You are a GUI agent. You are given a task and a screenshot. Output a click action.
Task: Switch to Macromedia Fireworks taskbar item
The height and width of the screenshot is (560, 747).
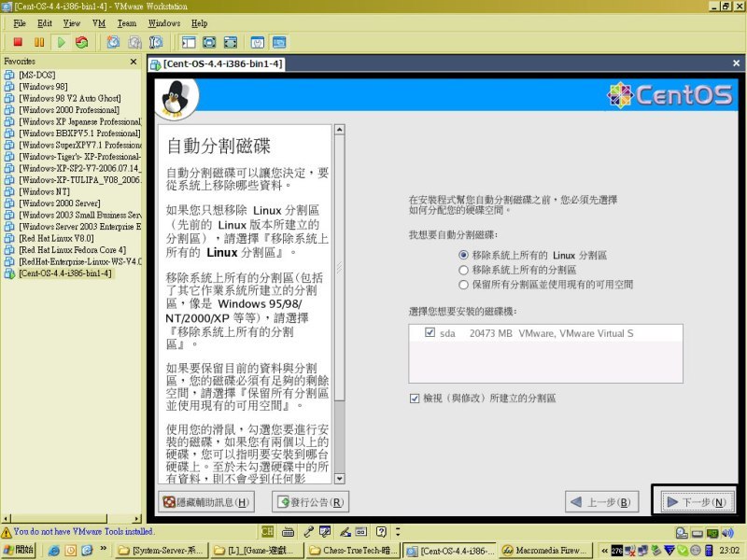[545, 551]
